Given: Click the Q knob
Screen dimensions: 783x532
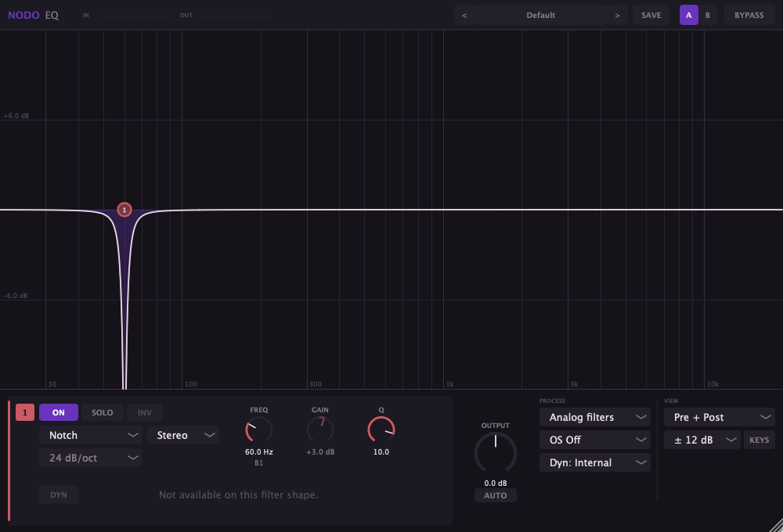Looking at the screenshot, I should 381,430.
